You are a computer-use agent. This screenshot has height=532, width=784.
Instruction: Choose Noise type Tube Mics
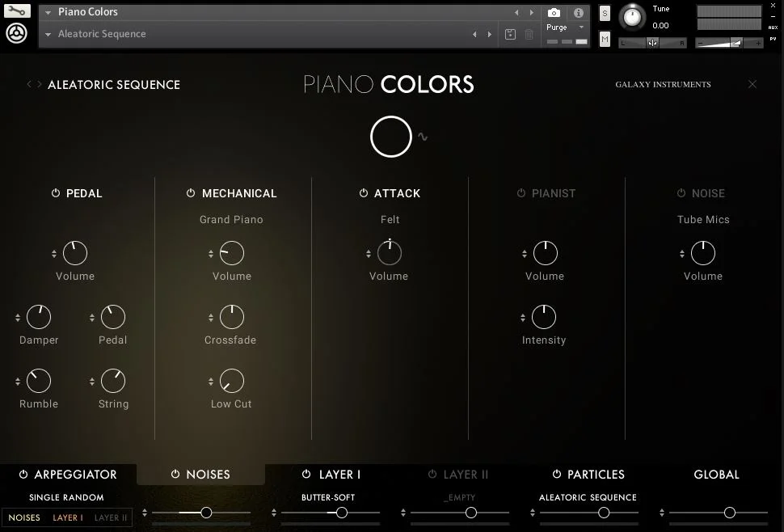click(703, 219)
